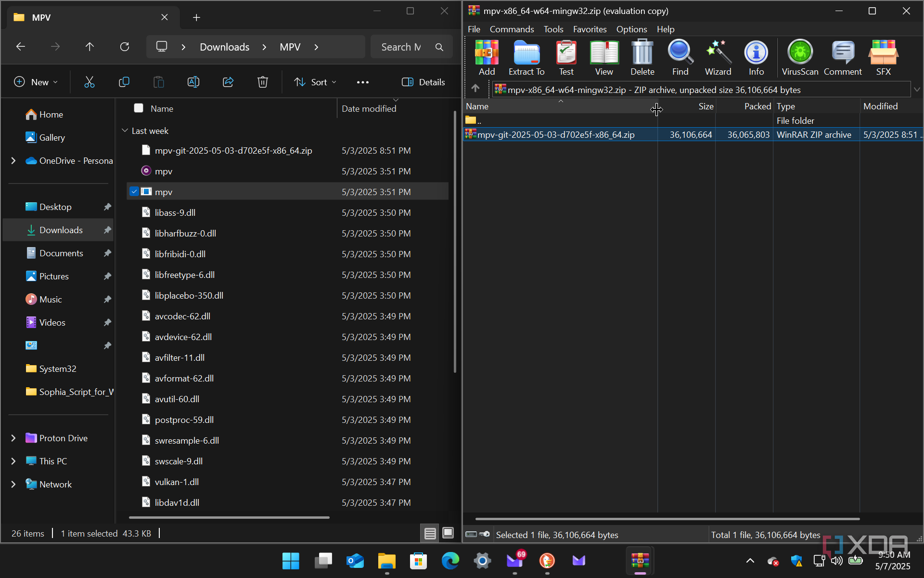Open the View tool in WinRAR

click(x=604, y=57)
